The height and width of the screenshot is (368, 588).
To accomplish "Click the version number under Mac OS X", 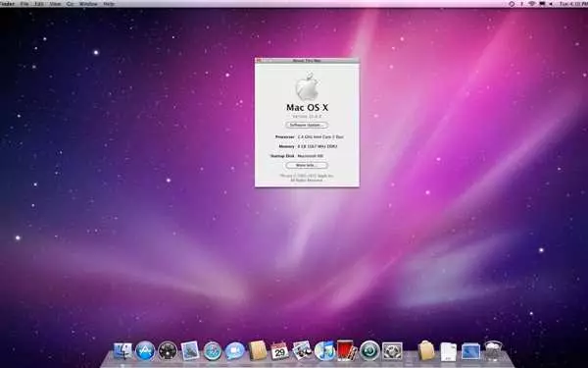I will pyautogui.click(x=307, y=117).
